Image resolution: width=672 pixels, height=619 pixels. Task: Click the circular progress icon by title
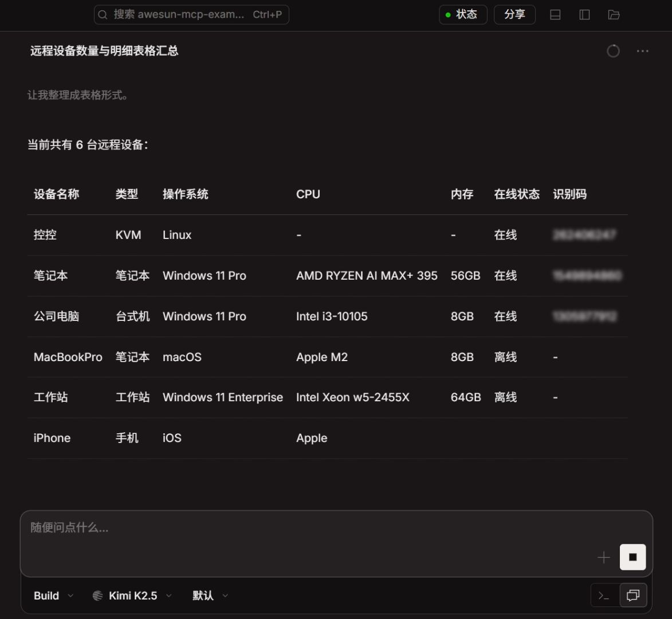[613, 51]
